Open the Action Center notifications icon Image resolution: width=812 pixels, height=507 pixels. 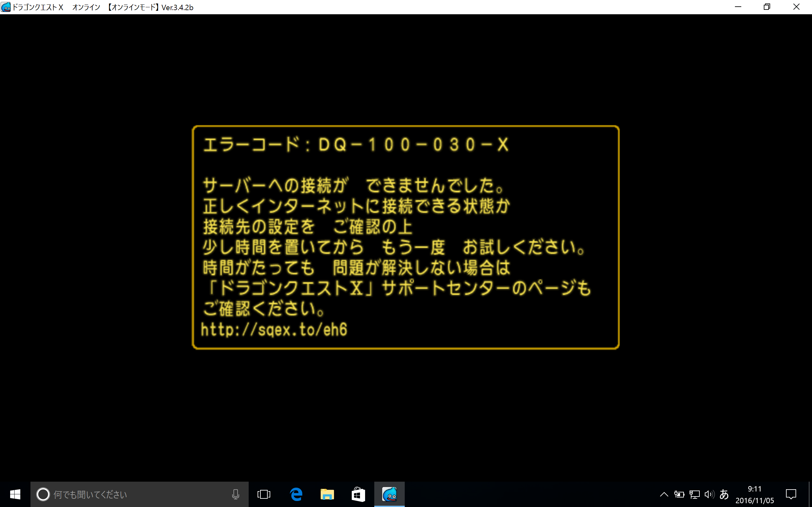791,494
